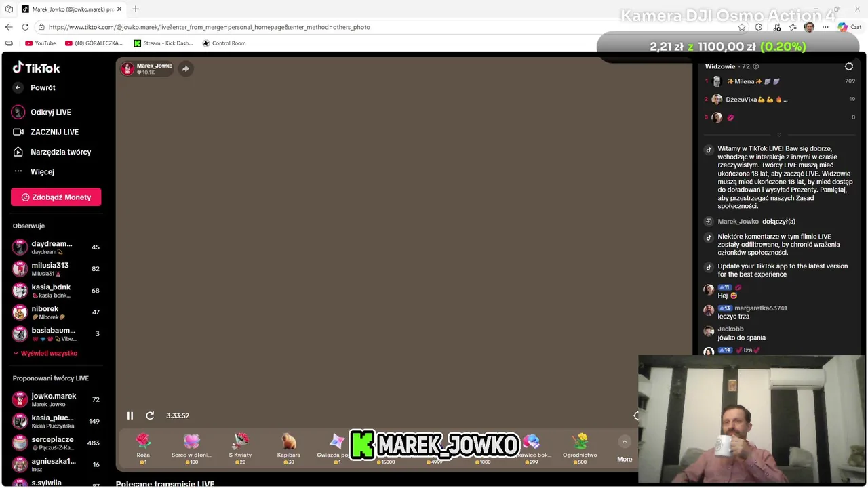Open the Control Room bookmark

coord(224,43)
